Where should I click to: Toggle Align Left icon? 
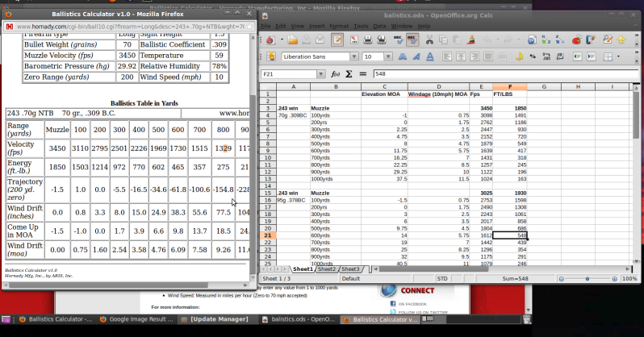pyautogui.click(x=447, y=56)
